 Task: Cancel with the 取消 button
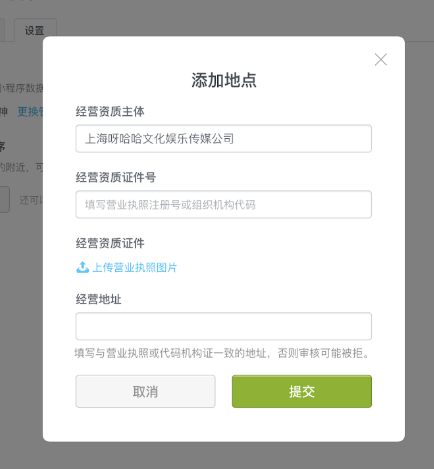coord(145,391)
